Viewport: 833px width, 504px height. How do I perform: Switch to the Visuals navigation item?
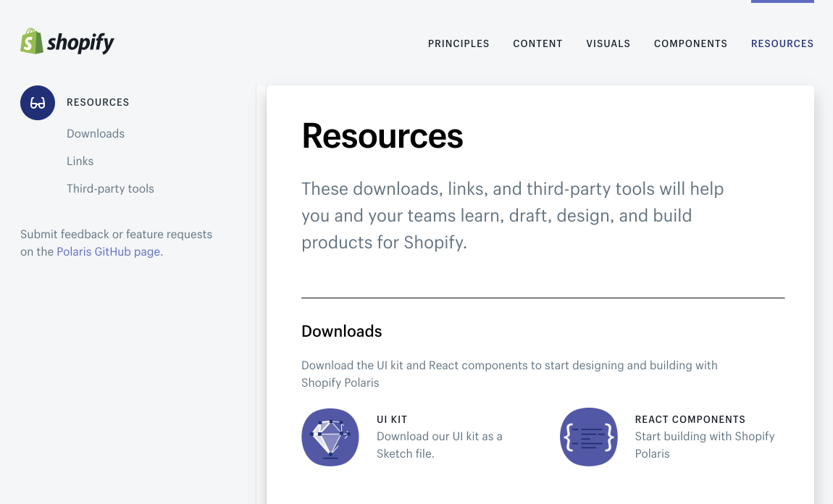pyautogui.click(x=608, y=43)
